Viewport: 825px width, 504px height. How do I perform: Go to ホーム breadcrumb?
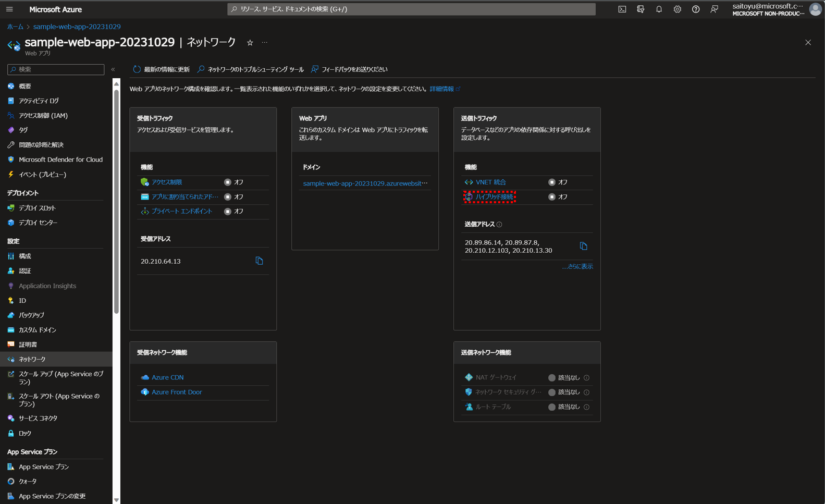coord(15,27)
